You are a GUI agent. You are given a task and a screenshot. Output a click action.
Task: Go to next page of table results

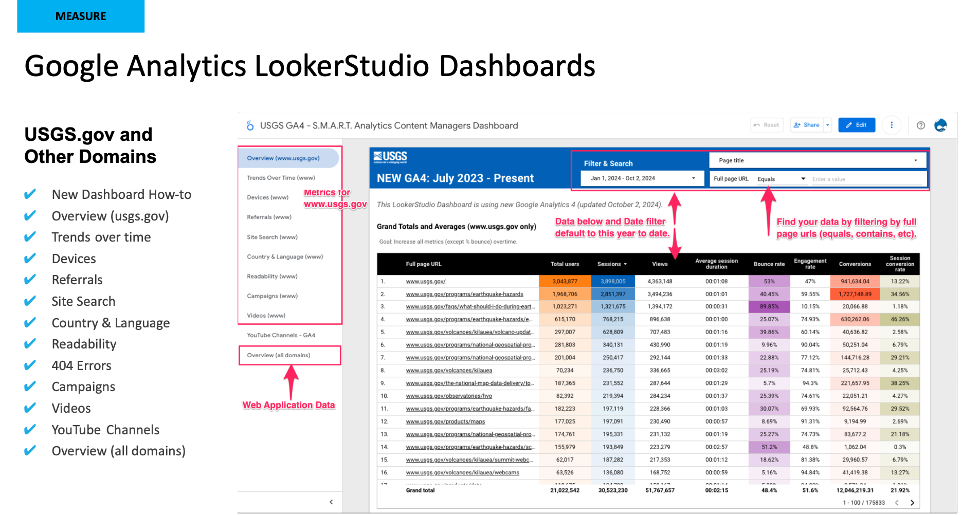pos(912,503)
